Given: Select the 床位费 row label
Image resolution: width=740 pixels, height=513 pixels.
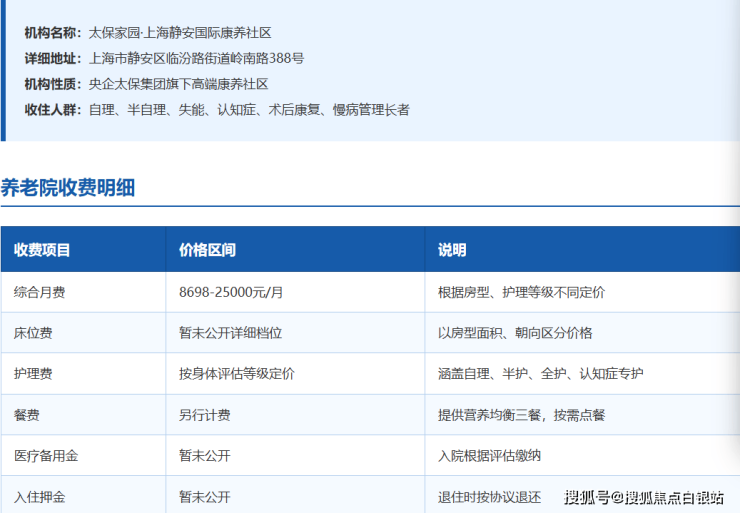Looking at the screenshot, I should 33,333.
